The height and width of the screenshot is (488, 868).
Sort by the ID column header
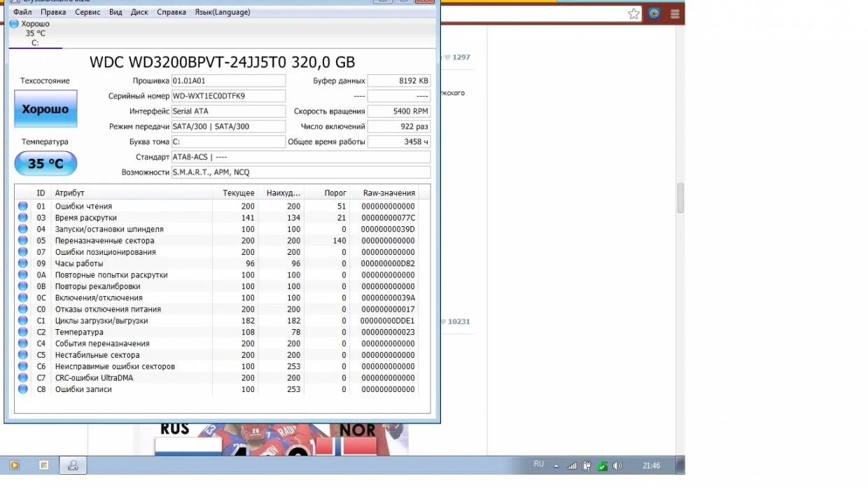click(41, 193)
